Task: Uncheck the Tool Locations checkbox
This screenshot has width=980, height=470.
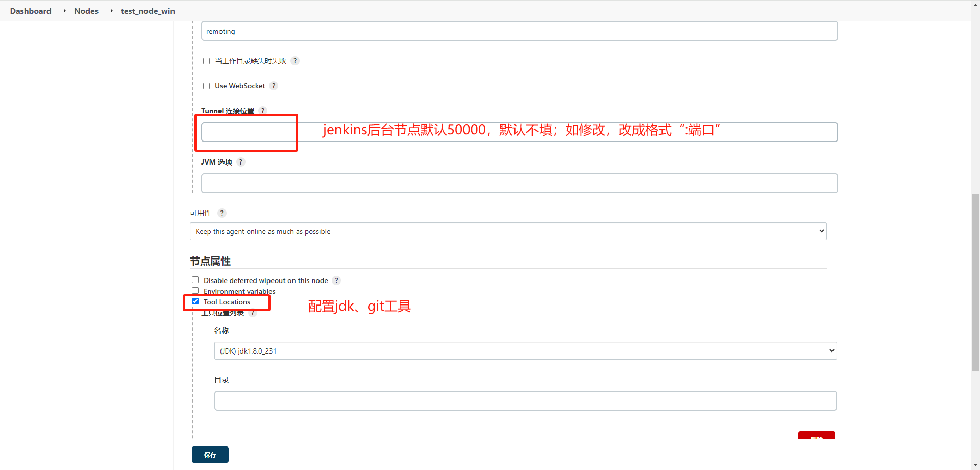Action: coord(195,301)
